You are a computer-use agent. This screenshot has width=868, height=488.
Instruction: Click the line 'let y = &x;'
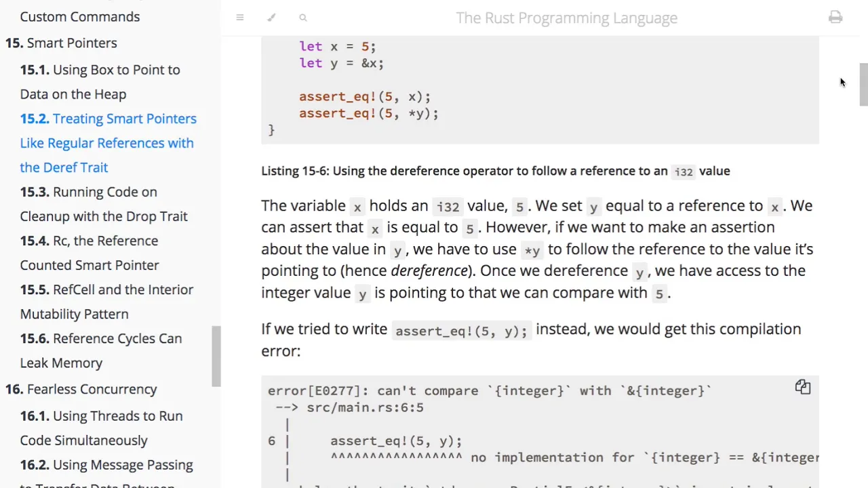coord(341,63)
